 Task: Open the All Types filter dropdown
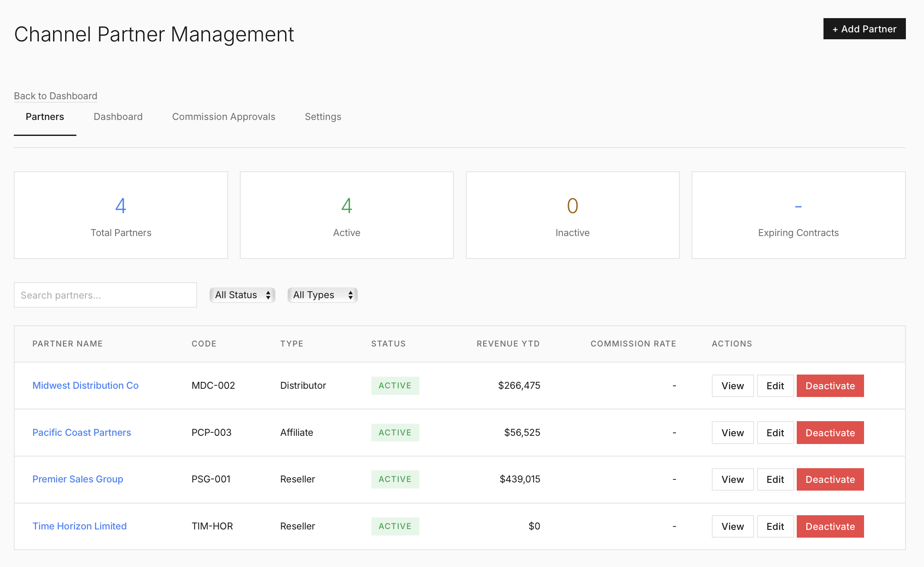point(322,295)
